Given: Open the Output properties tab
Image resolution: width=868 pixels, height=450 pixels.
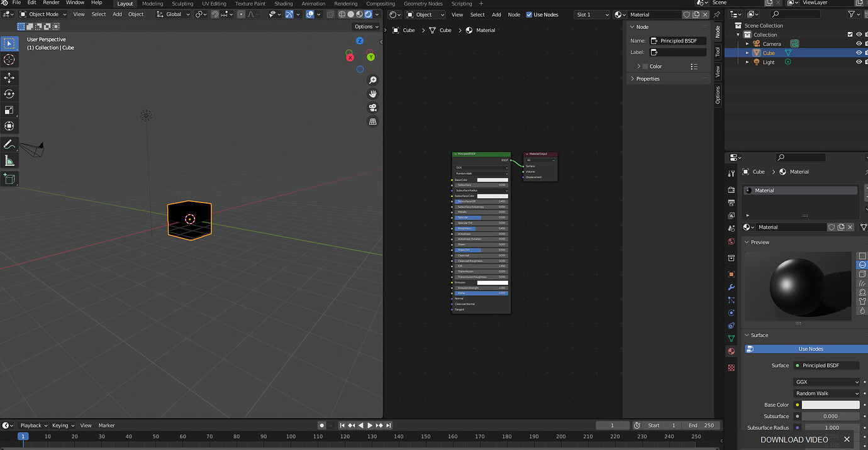Looking at the screenshot, I should click(731, 203).
